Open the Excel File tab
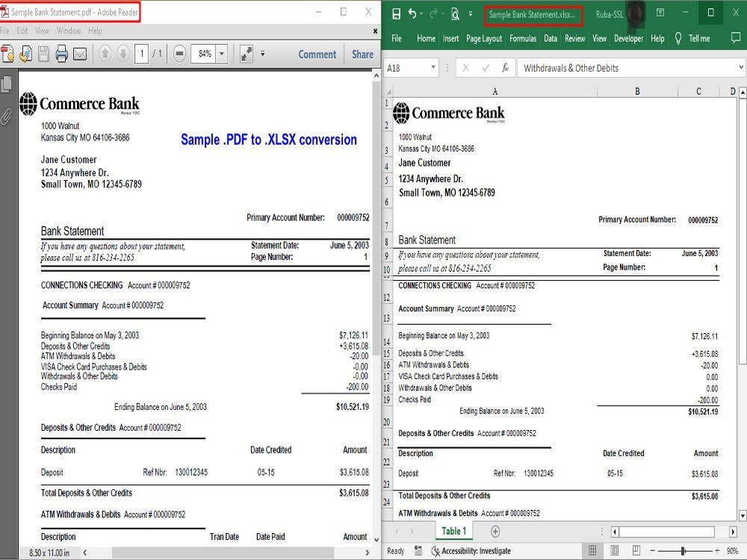The height and width of the screenshot is (560, 747). pyautogui.click(x=397, y=39)
